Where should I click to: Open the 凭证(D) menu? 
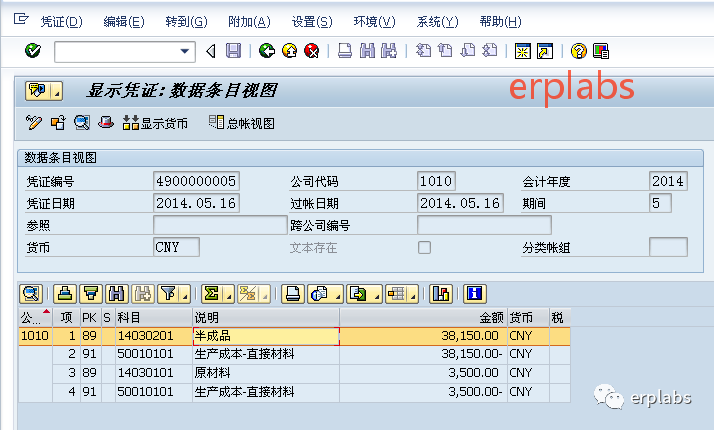coord(61,21)
